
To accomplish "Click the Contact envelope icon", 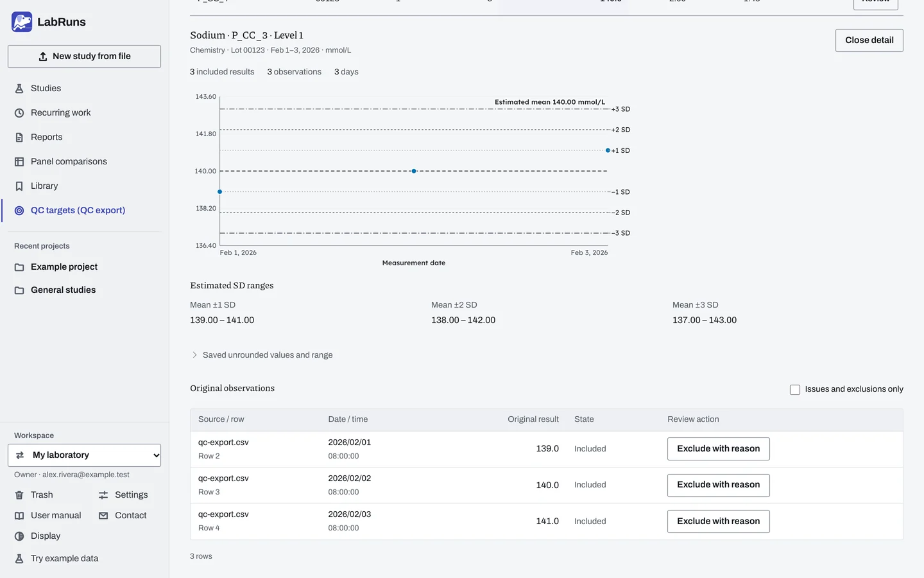I will [103, 516].
